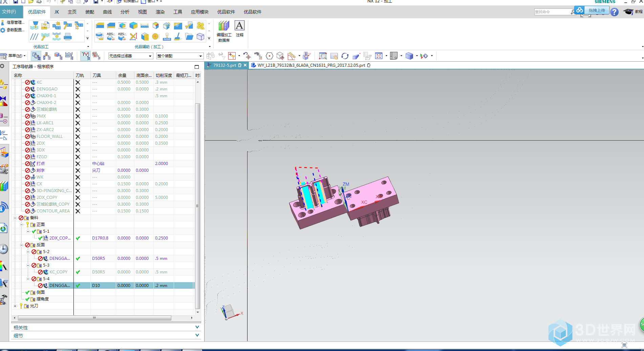Click the 注释 annotation A icon
Viewport: 644px width, 351px height.
coord(239,26)
